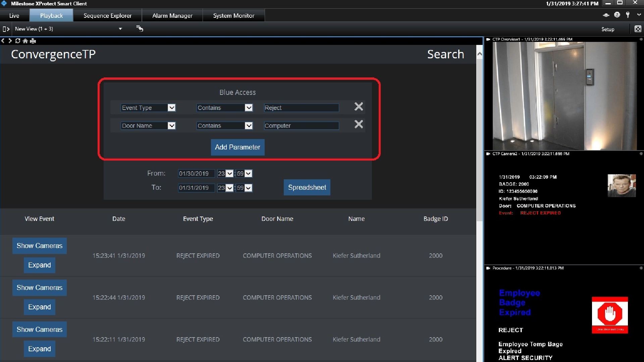Image resolution: width=644 pixels, height=362 pixels.
Task: Go to the browser home icon
Action: tap(25, 41)
